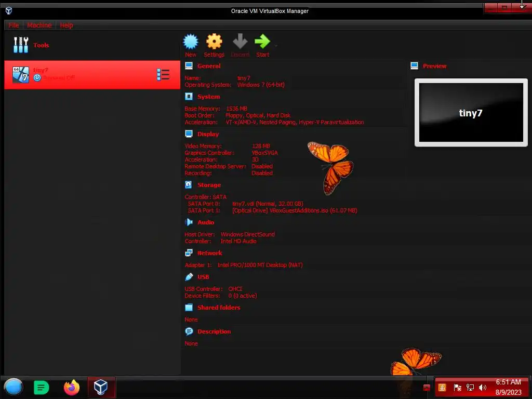Screen dimensions: 532x399
Task: Click the Audio speaker icon
Action: (x=189, y=222)
